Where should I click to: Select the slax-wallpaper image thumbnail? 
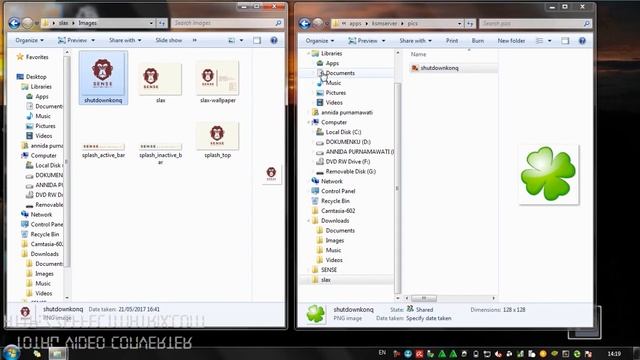[x=218, y=82]
